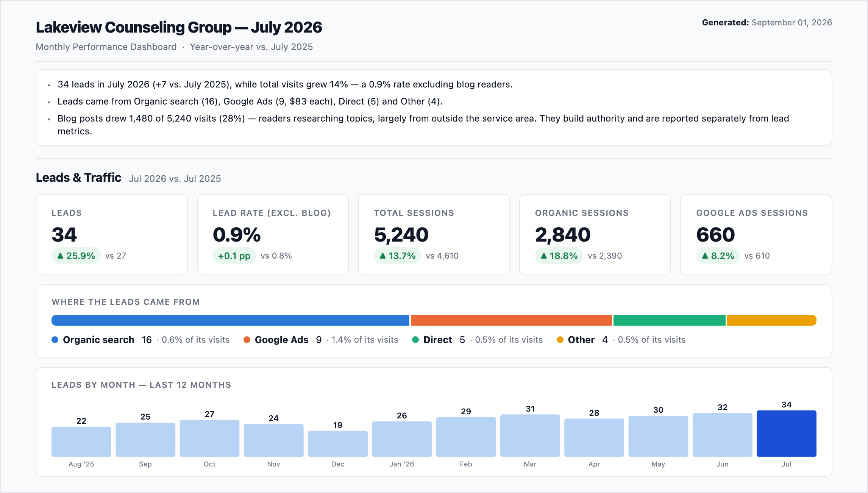Screen dimensions: 868x493
Task: Click the 8.2% Google Ads Sessions badge
Action: pos(718,256)
